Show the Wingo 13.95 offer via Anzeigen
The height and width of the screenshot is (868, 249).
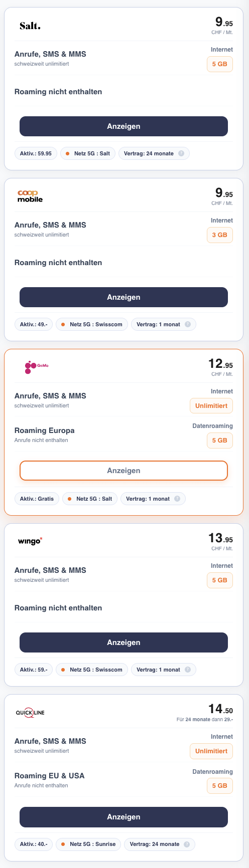point(123,642)
